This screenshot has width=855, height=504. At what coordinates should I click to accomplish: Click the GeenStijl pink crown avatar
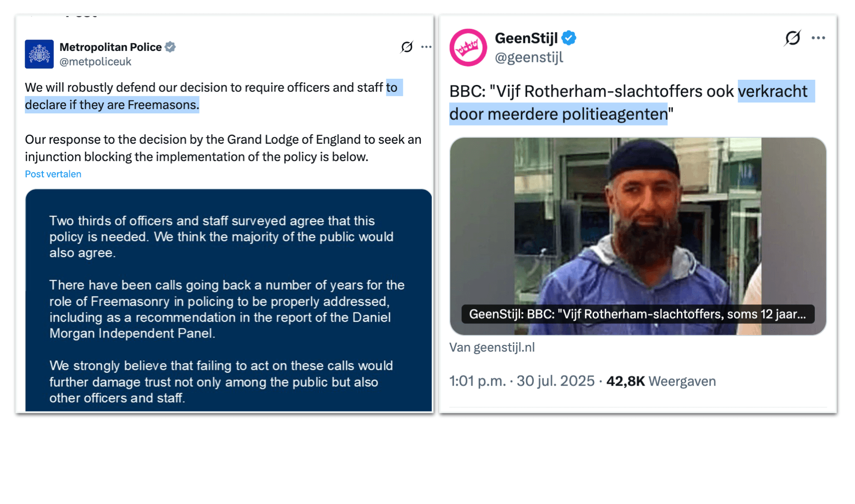click(x=468, y=47)
